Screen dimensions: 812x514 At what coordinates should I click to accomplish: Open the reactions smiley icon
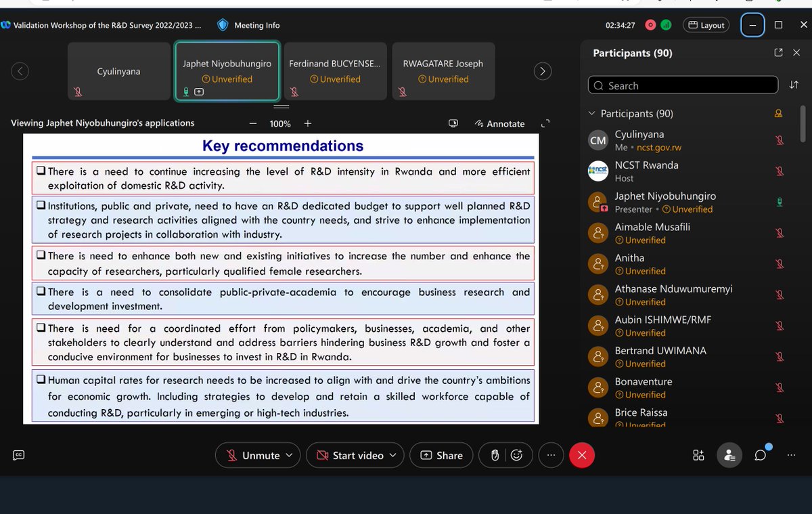517,455
